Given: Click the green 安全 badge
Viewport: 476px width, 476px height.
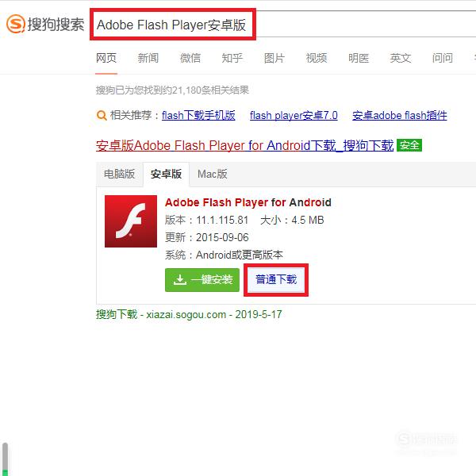Looking at the screenshot, I should click(409, 145).
